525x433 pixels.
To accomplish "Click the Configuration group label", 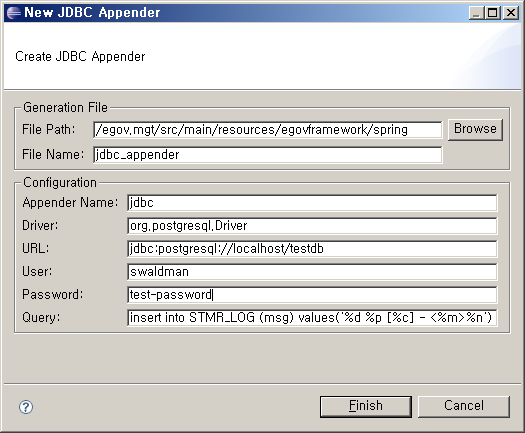I will pos(60,183).
